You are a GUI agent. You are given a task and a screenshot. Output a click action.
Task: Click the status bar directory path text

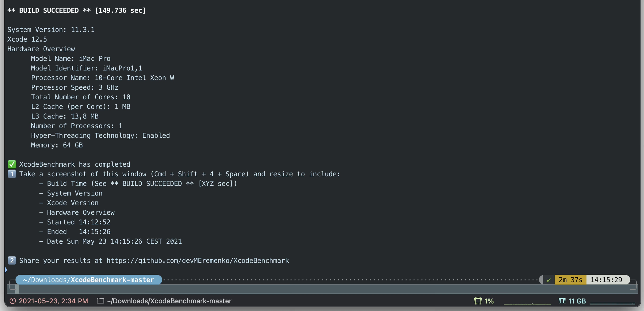coord(169,301)
